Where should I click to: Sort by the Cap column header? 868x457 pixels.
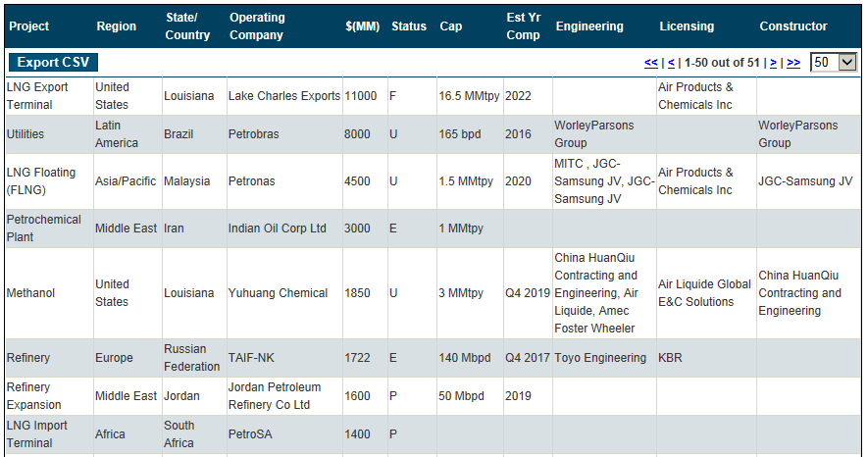[x=450, y=26]
